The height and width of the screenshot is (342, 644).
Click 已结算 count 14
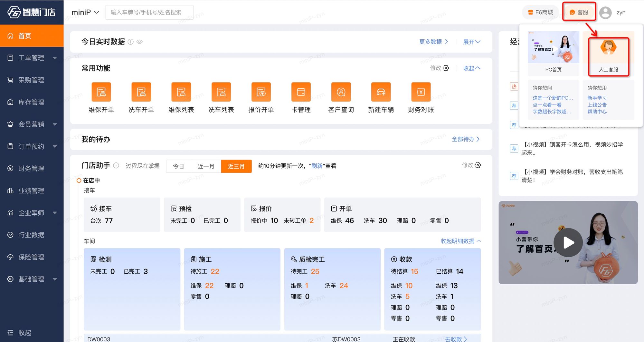click(x=459, y=271)
